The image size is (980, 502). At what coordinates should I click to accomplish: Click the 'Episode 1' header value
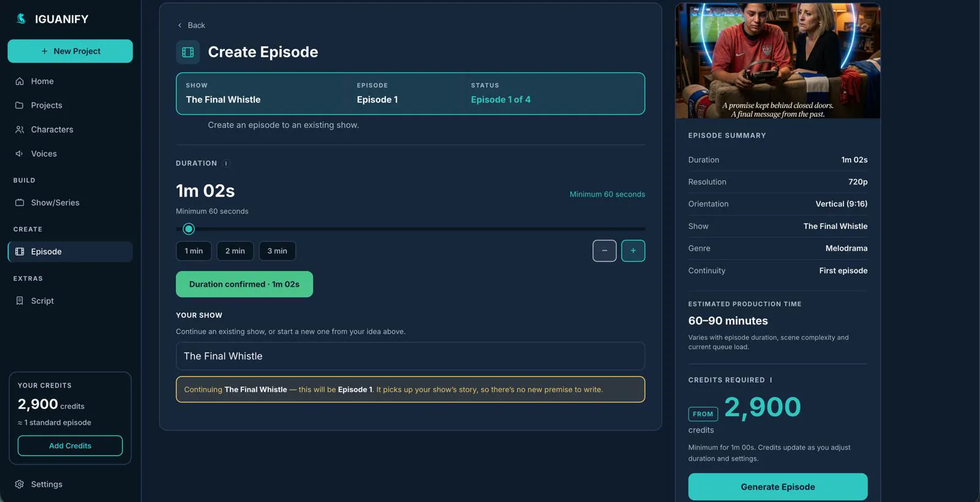click(x=377, y=100)
